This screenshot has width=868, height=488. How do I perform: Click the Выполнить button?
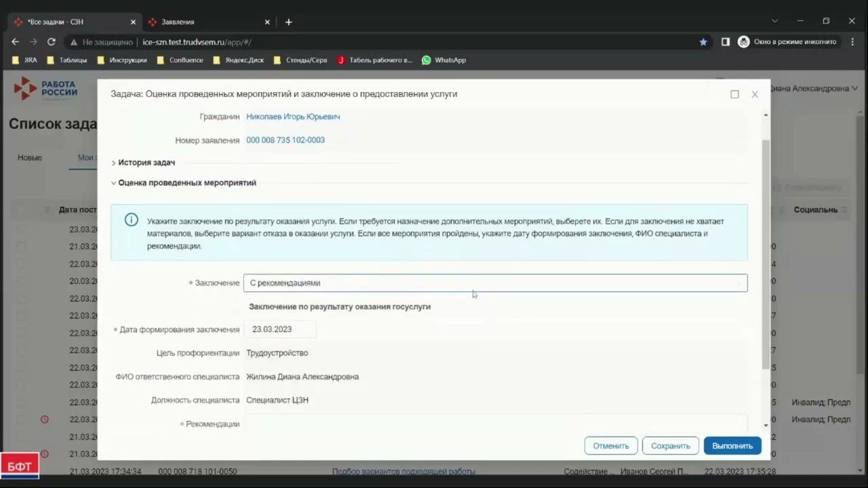(x=732, y=446)
